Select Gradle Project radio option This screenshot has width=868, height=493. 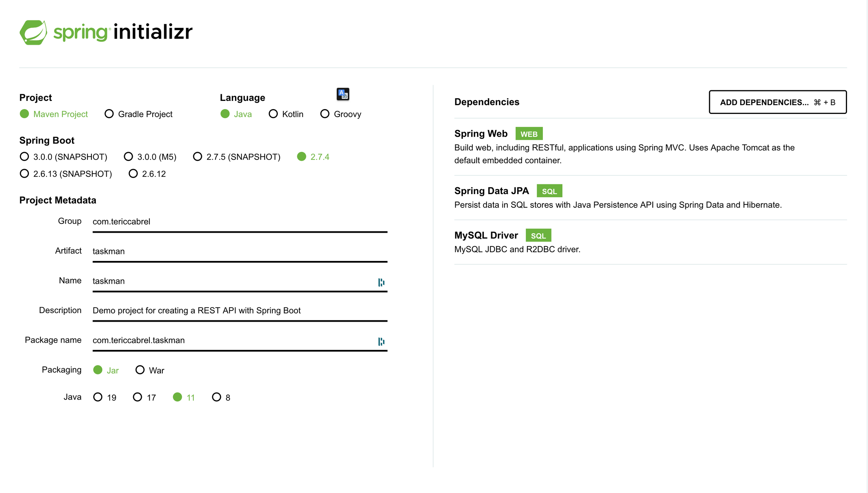coord(109,114)
